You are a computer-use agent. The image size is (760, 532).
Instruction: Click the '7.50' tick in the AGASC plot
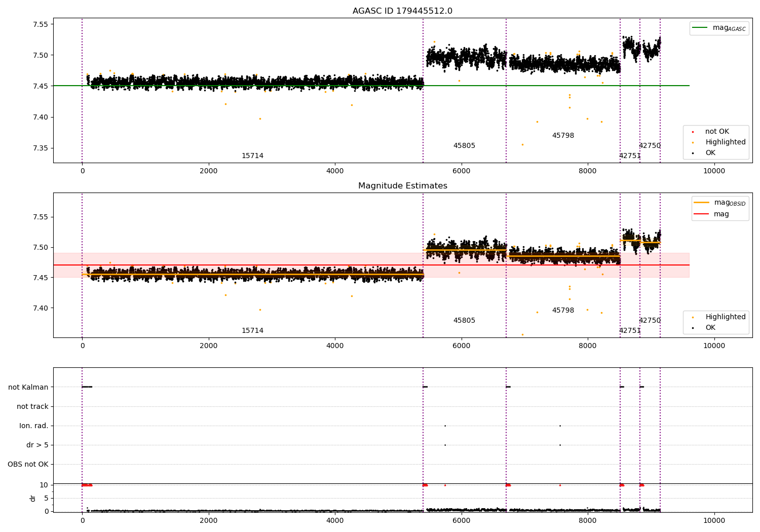click(41, 55)
